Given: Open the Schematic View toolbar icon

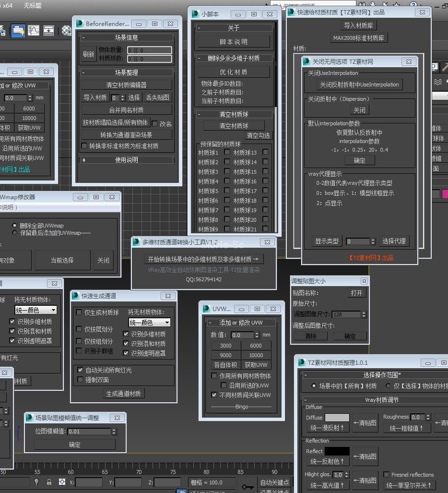Looking at the screenshot, I should 49,31.
